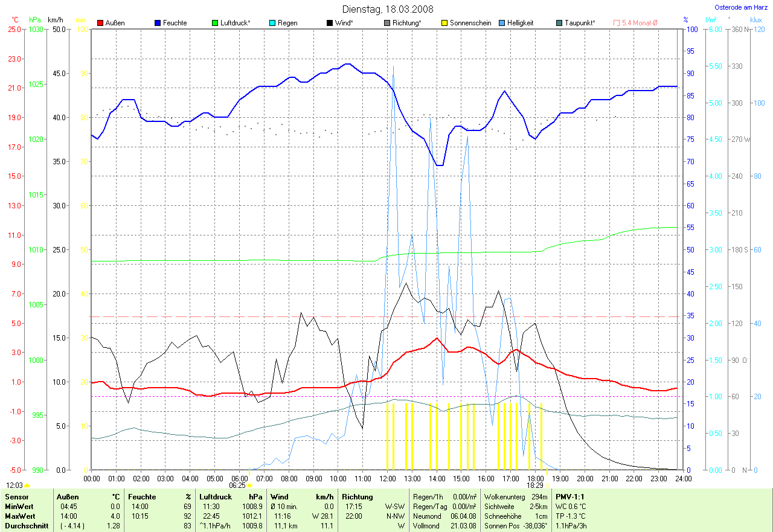Click the sunset time label 18:29
The width and height of the screenshot is (773, 532).
(534, 485)
